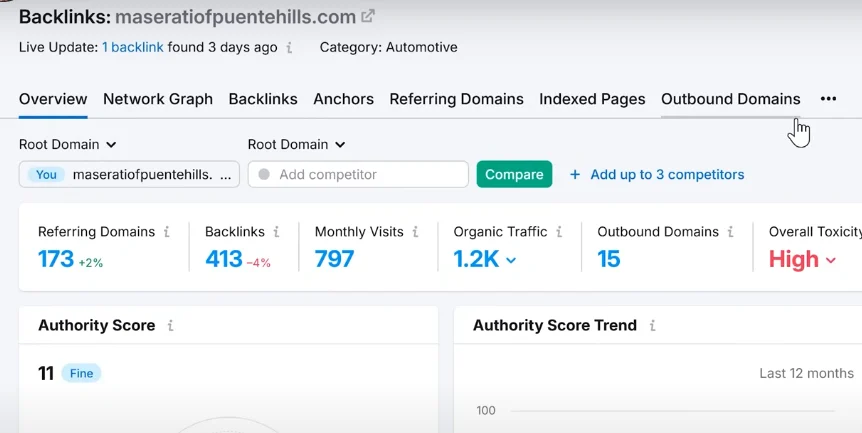Click info icon beside Referring Domains metric
Viewport: 862px width, 433px height.
pyautogui.click(x=167, y=232)
